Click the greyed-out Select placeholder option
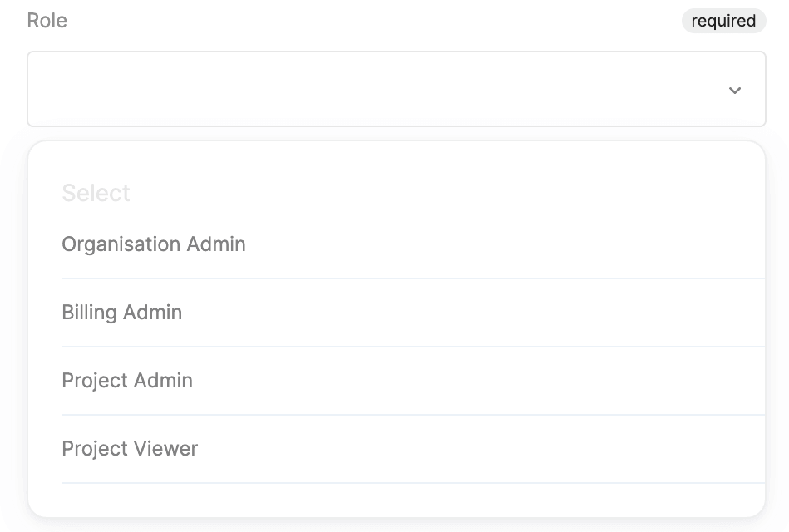Image resolution: width=789 pixels, height=532 pixels. coord(96,193)
